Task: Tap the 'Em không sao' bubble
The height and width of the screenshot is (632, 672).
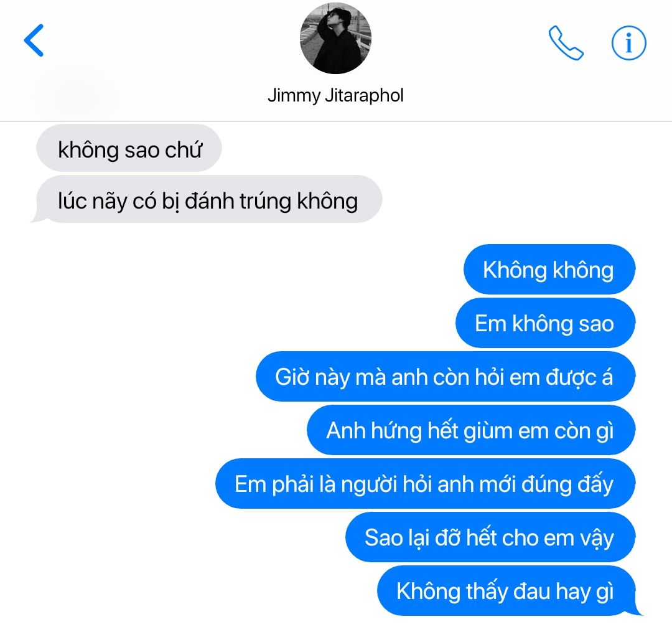Action: 544,323
